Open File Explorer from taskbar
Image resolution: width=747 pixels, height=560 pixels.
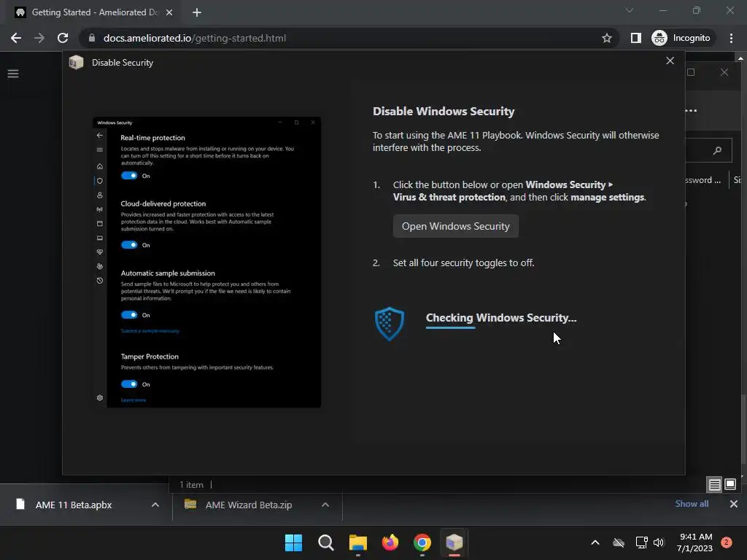(x=357, y=542)
